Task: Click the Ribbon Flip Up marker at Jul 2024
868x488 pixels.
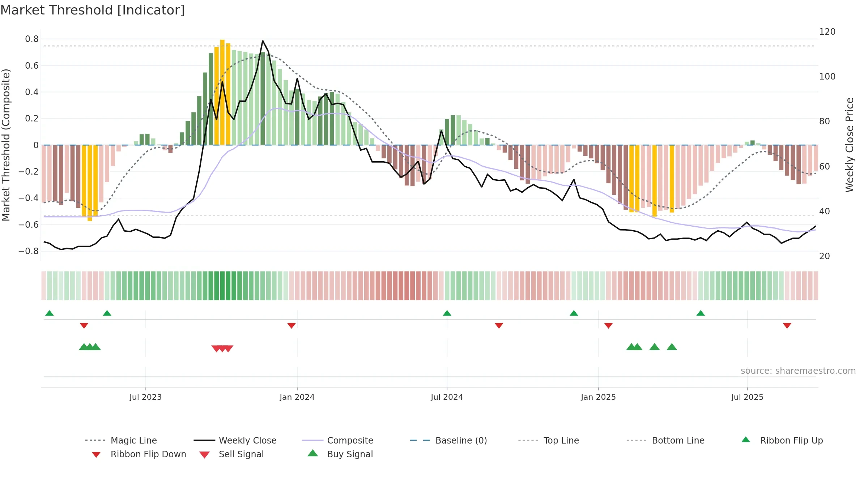Action: (447, 313)
